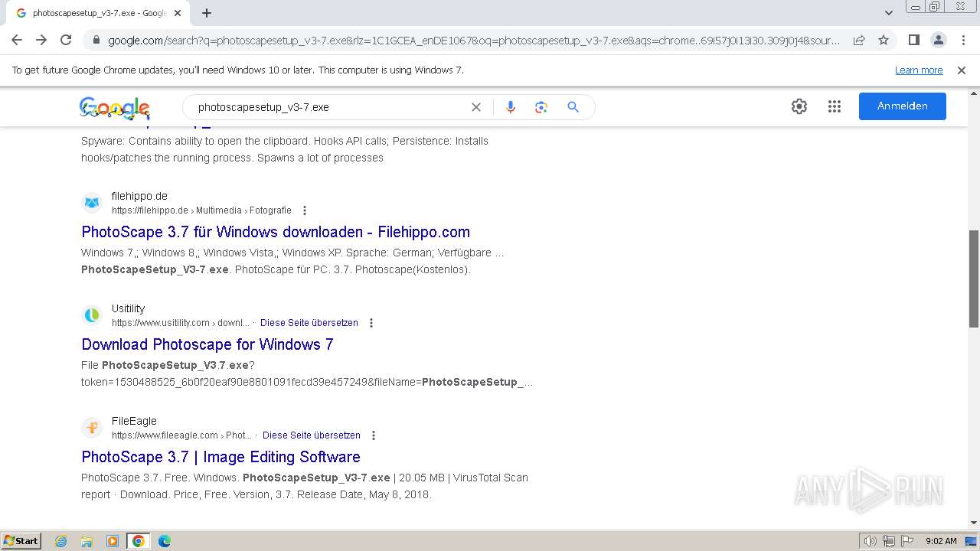Image resolution: width=980 pixels, height=551 pixels.
Task: Open the tab search dropdown arrow
Action: (889, 13)
